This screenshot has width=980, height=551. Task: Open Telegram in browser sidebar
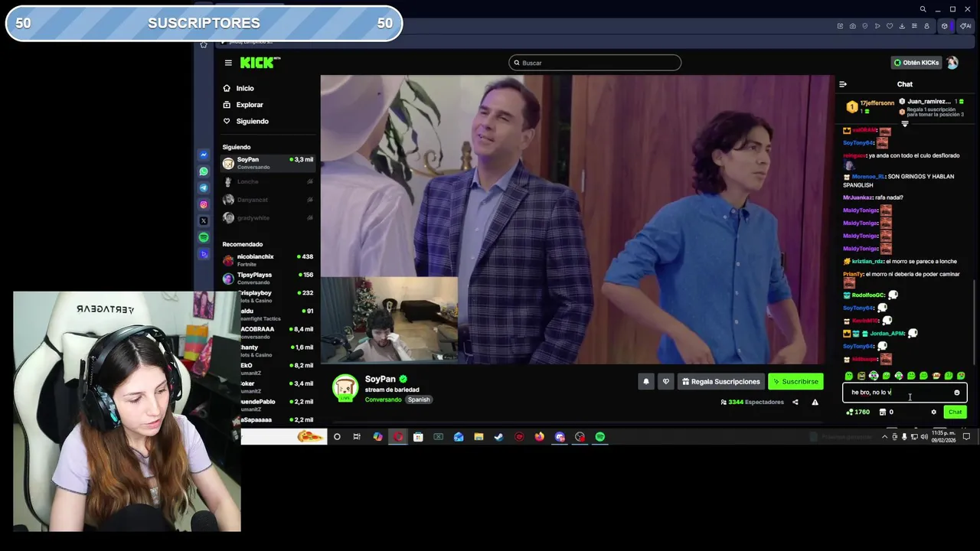point(204,187)
